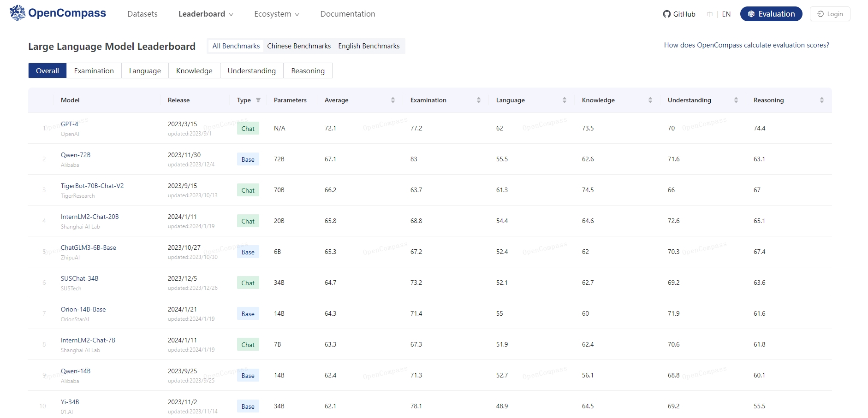The image size is (868, 418).
Task: Switch to the Reasoning tab
Action: click(x=308, y=71)
